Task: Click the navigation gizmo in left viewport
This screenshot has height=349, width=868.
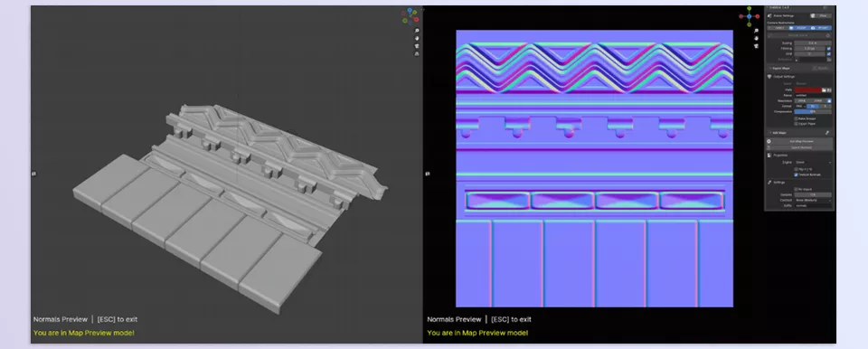Action: tap(410, 15)
